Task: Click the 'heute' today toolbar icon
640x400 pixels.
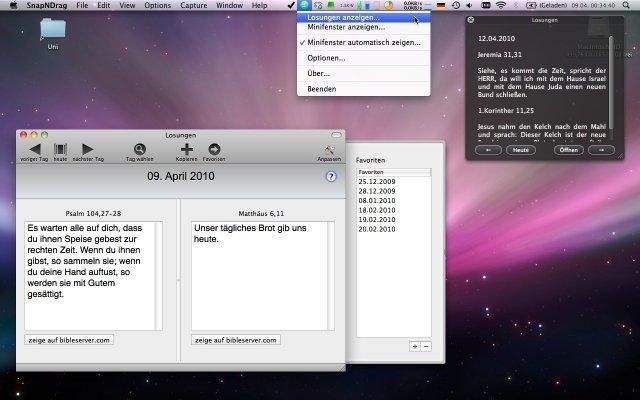Action: (x=60, y=149)
